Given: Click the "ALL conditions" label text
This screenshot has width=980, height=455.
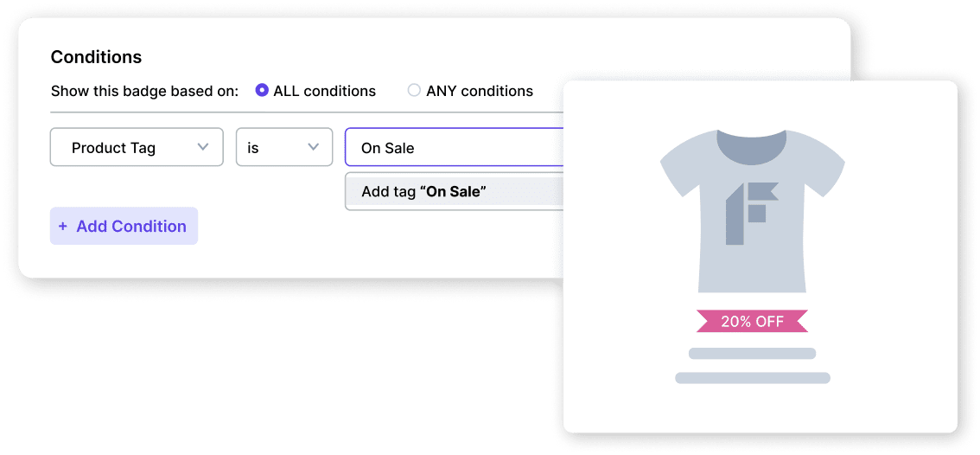Looking at the screenshot, I should [x=324, y=91].
